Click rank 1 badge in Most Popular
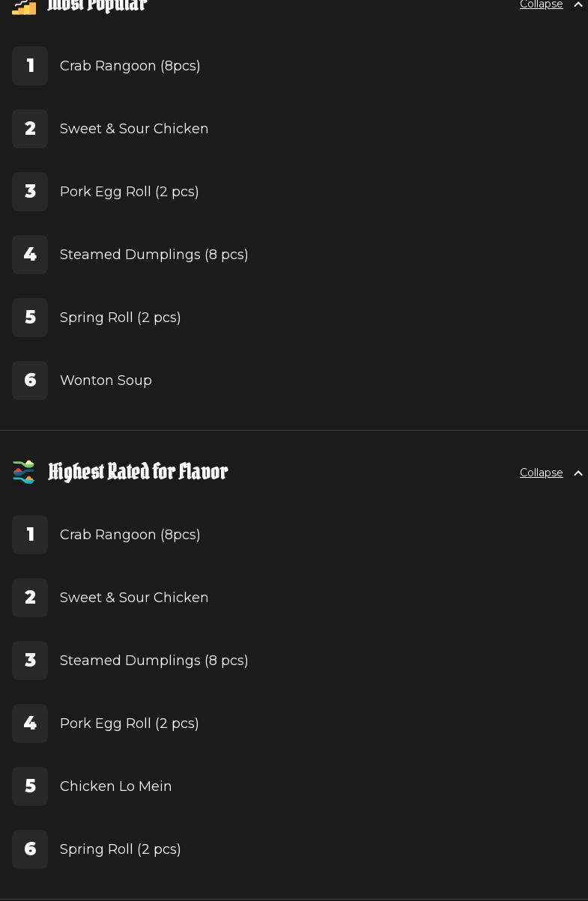This screenshot has width=588, height=901. (x=30, y=66)
